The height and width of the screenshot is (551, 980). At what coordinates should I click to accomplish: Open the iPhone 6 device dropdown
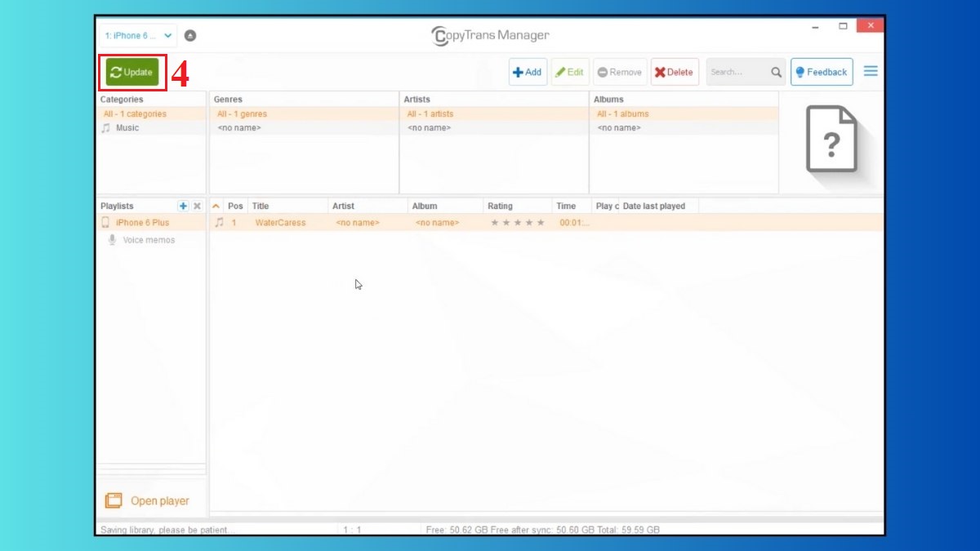(137, 35)
